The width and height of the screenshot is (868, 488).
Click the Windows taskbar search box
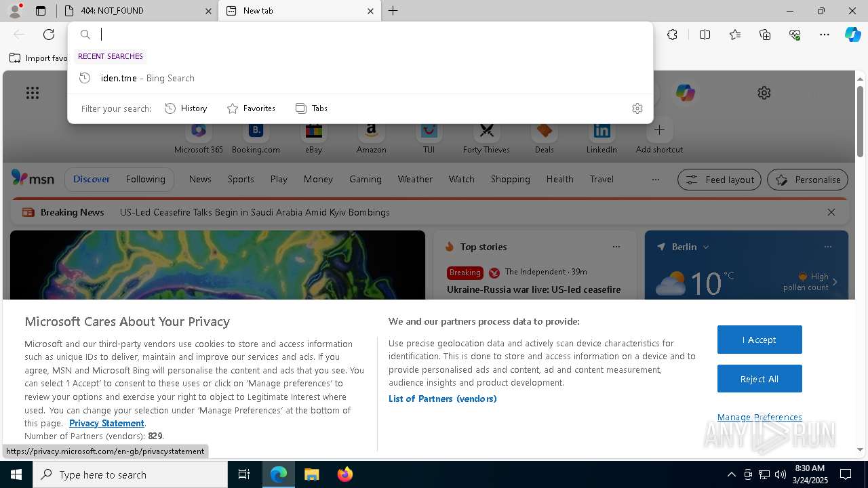[x=130, y=474]
